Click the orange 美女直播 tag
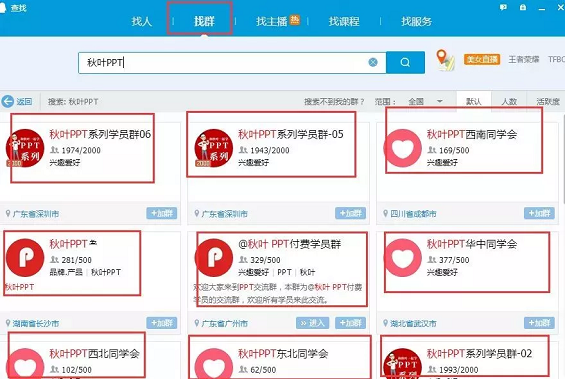Viewport: 565px width, 379px height. [482, 59]
